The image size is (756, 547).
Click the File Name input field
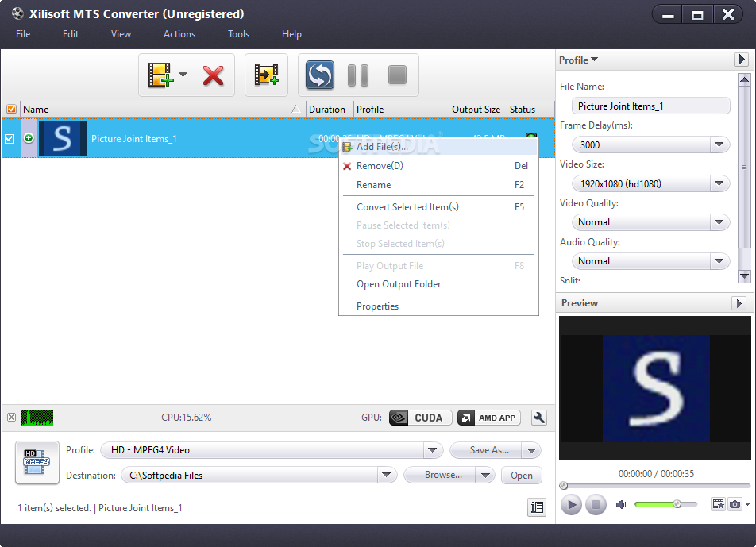pos(651,106)
